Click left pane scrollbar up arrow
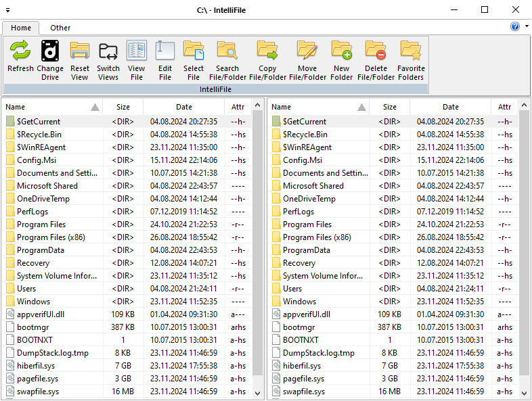532x401 pixels. pos(257,105)
